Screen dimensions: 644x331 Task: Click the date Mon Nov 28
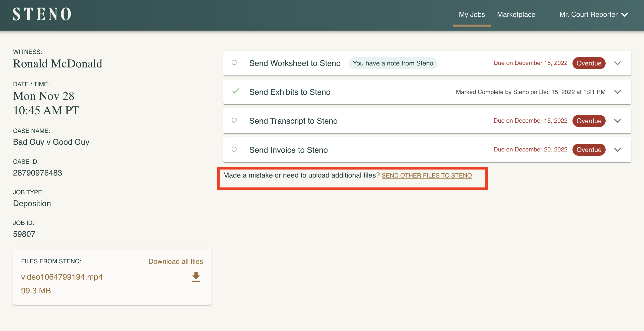coord(44,96)
